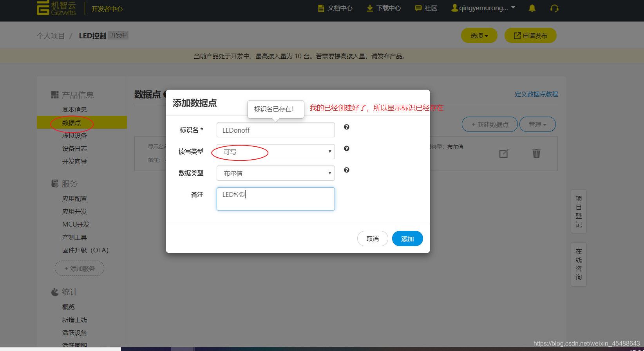
Task: Open 产测工具 in the sidebar
Action: (x=74, y=238)
